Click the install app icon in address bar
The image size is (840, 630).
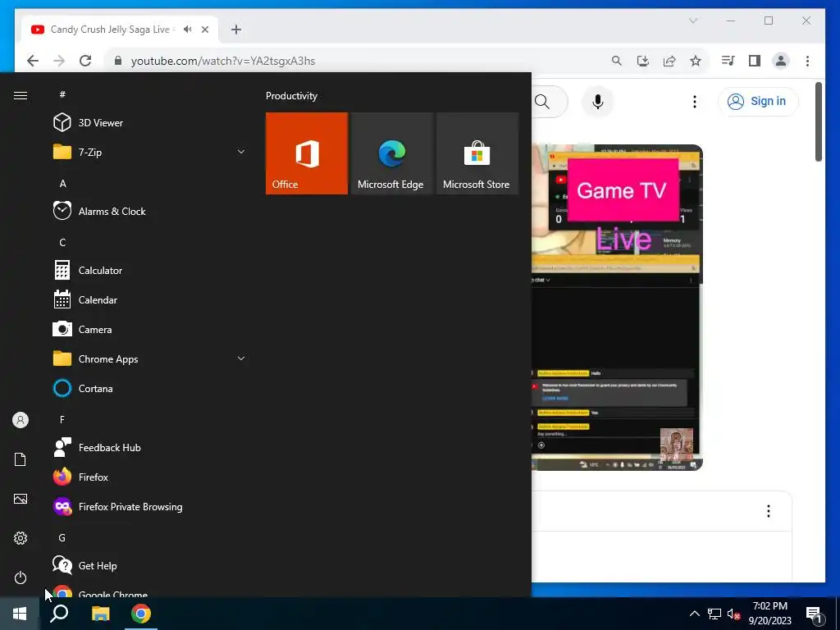point(643,61)
